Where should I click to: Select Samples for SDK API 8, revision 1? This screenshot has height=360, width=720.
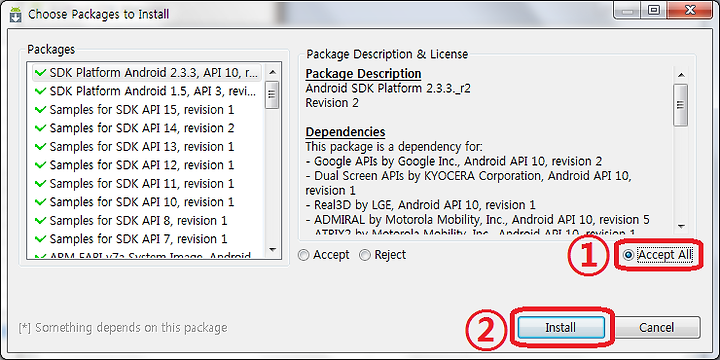pyautogui.click(x=147, y=221)
